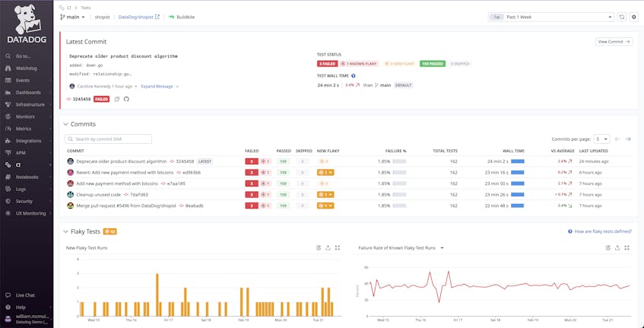644x328 pixels.
Task: Click the Test Wall Time help icon
Action: 354,75
